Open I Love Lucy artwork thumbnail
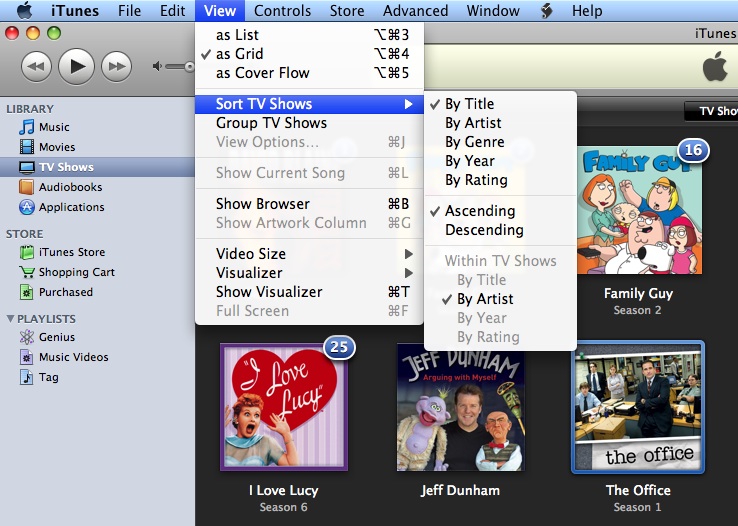 coord(284,407)
